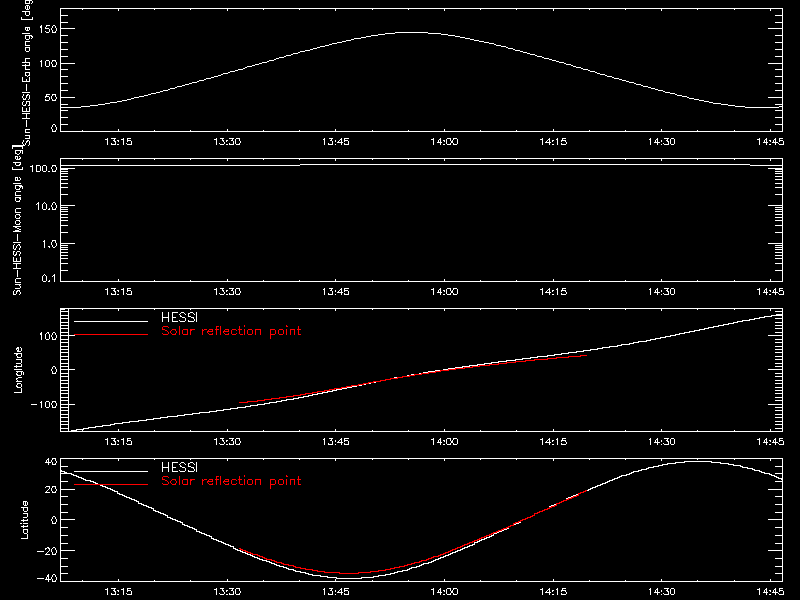Click the minimum of the red latitude curve
This screenshot has width=800, height=600.
349,573
